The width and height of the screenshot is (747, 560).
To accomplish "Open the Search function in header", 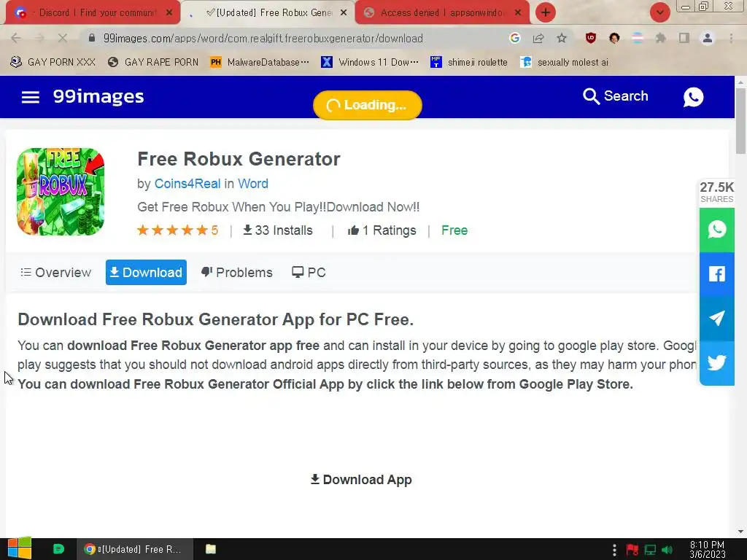I will pos(616,96).
